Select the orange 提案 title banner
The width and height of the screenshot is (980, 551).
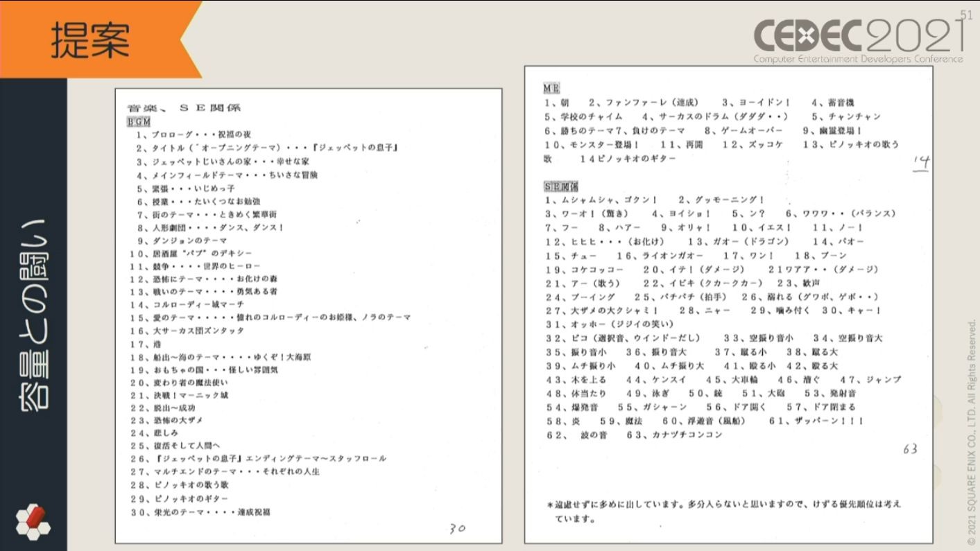click(x=90, y=40)
